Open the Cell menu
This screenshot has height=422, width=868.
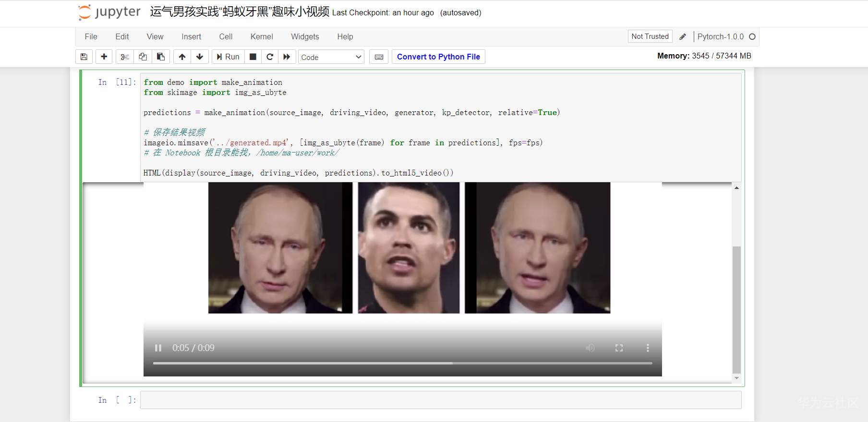click(x=226, y=36)
